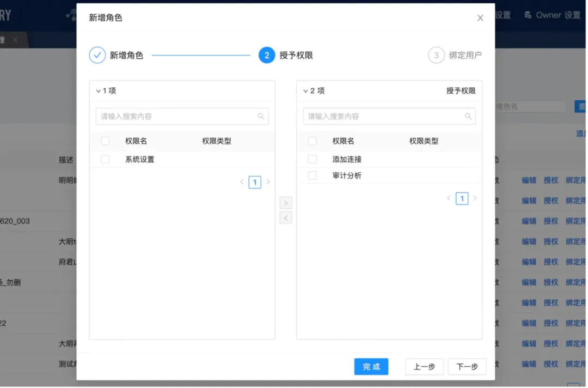Click the grey circle icon for step 3 绑定用户
Viewport: 588px width, 388px height.
436,55
